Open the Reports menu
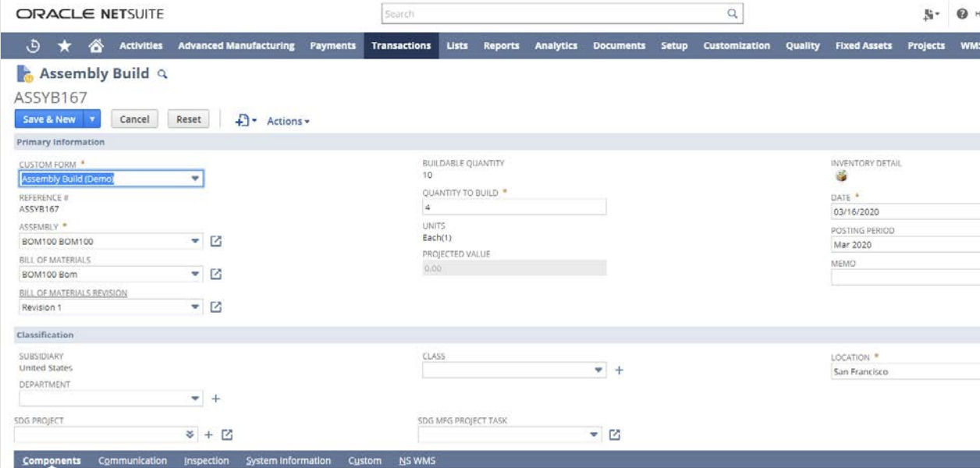Image resolution: width=980 pixels, height=468 pixels. [501, 46]
